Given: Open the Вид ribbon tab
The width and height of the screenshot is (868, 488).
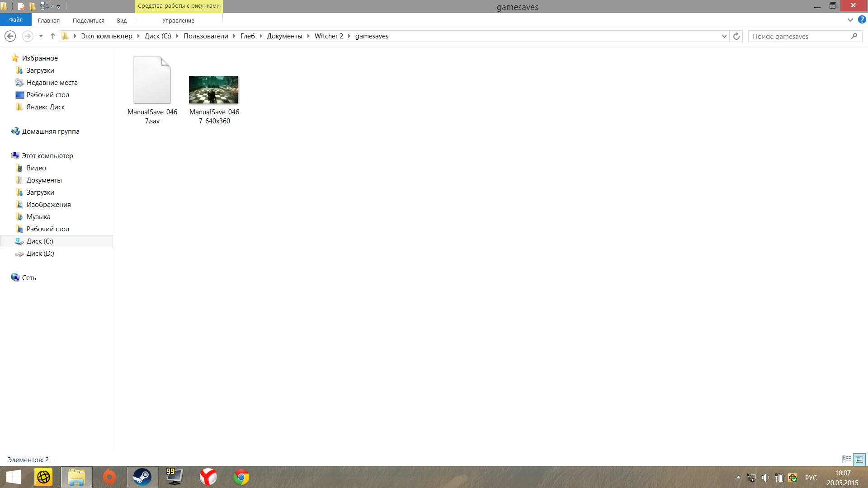Looking at the screenshot, I should click(x=122, y=20).
